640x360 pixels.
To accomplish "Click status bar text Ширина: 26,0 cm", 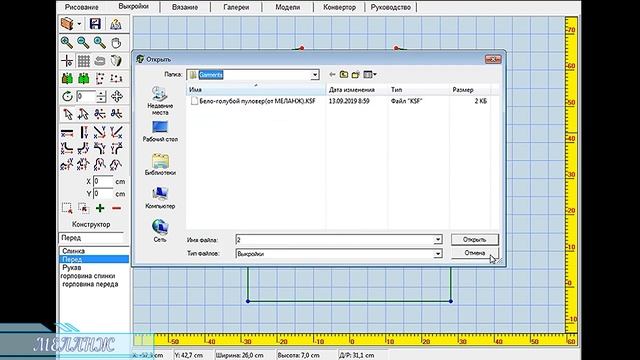I will [x=239, y=355].
